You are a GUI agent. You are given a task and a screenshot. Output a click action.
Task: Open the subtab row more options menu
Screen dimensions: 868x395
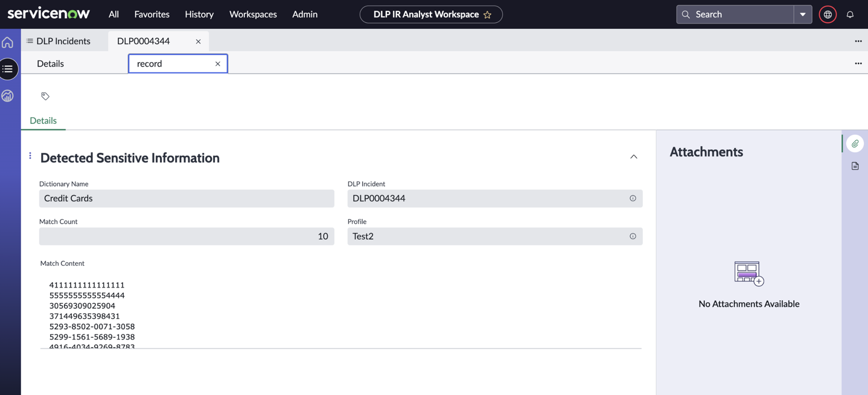858,63
